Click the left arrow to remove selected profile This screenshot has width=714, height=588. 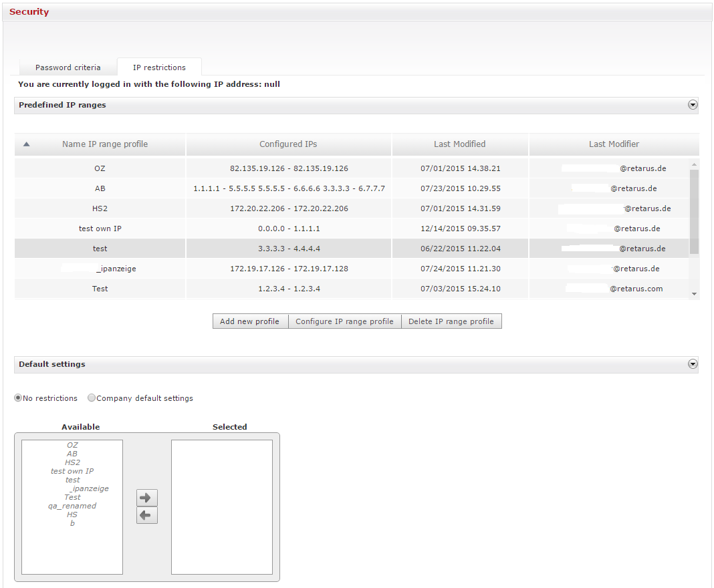click(x=146, y=515)
